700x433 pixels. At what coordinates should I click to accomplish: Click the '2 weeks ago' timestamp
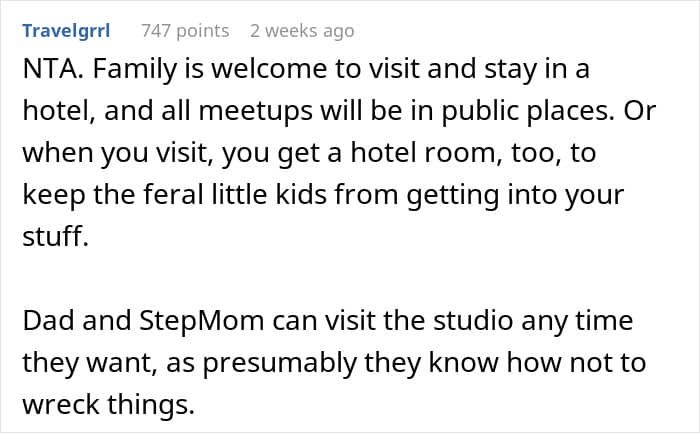pyautogui.click(x=302, y=31)
